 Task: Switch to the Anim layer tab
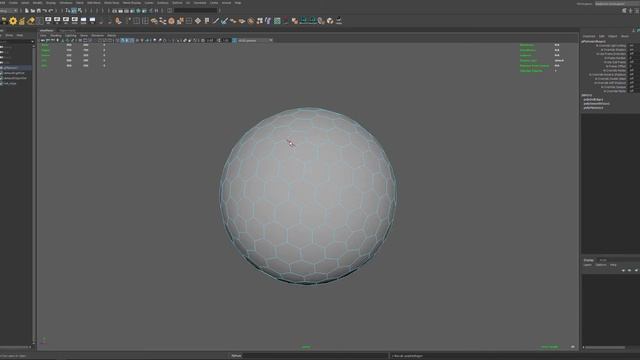pyautogui.click(x=603, y=260)
